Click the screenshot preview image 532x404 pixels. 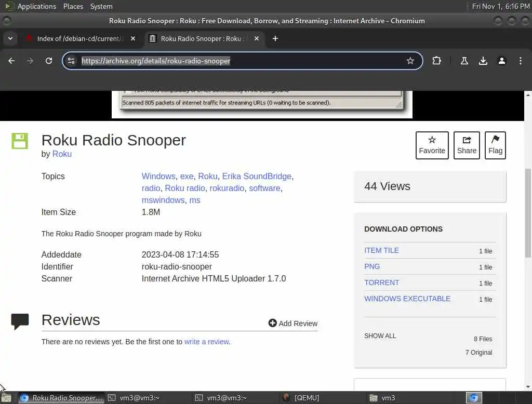coord(262,104)
